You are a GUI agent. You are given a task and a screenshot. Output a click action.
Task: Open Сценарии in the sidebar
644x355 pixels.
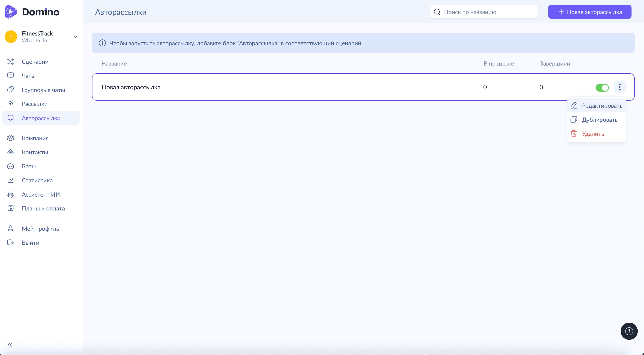point(41,61)
